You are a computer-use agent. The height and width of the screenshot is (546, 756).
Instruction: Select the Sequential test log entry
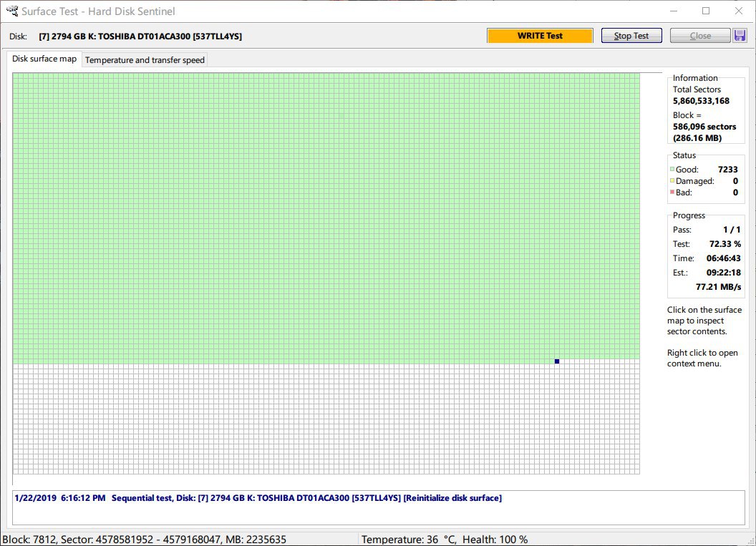[258, 498]
